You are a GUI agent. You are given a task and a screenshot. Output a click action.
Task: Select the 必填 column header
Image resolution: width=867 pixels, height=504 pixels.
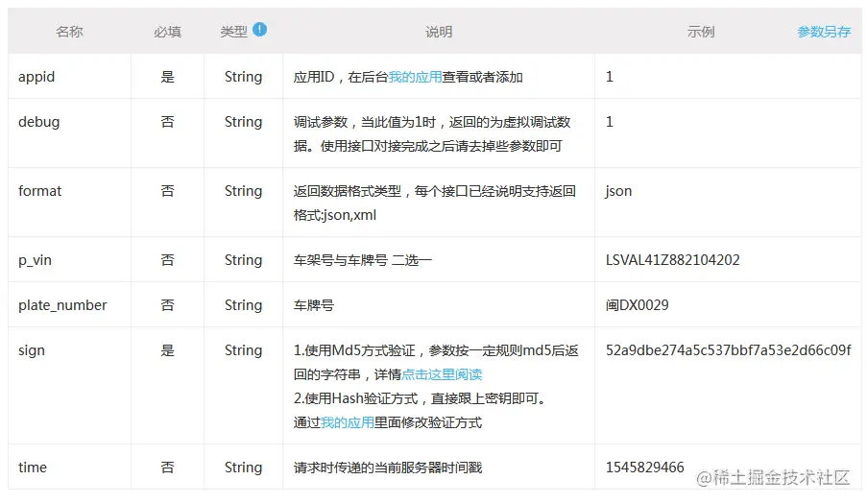tap(167, 32)
